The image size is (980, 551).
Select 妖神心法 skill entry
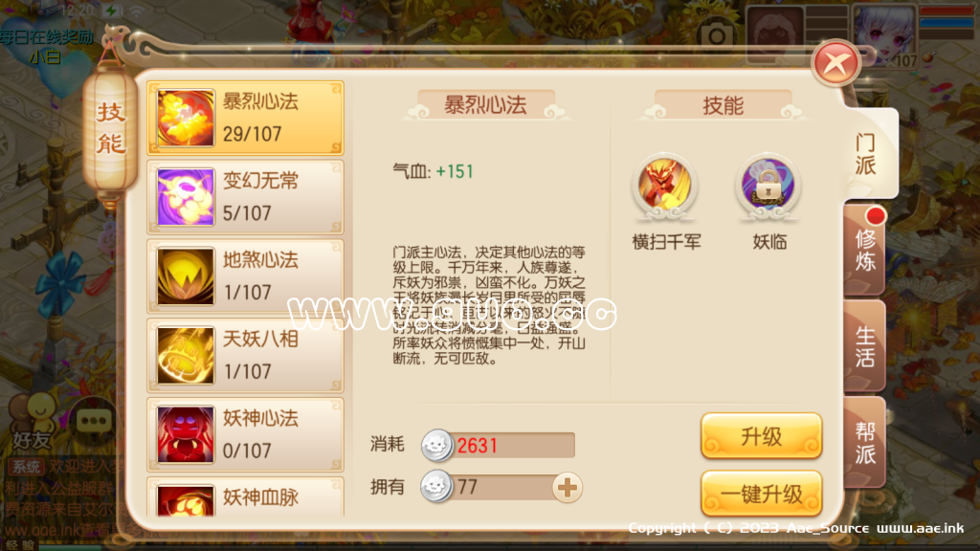(246, 435)
